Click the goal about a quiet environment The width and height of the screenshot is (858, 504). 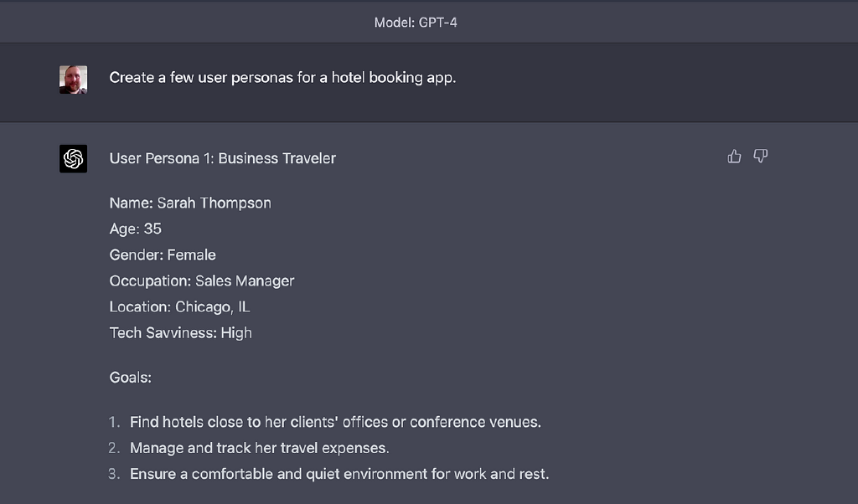pos(339,474)
